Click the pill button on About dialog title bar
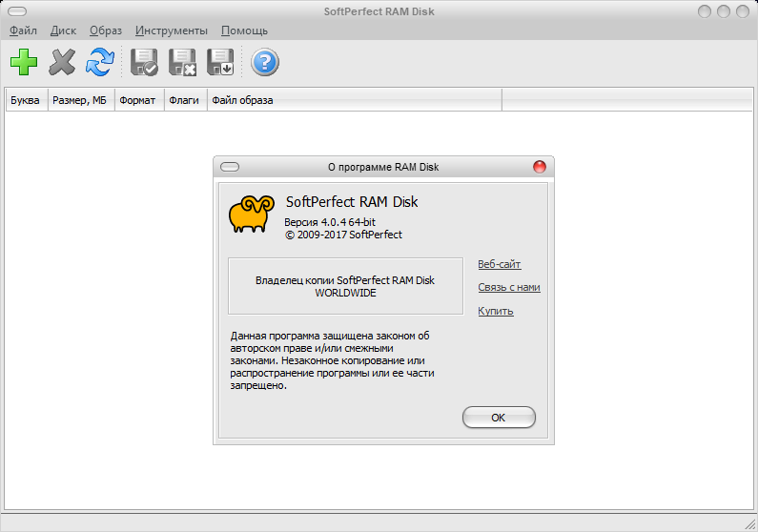758x532 pixels. point(230,167)
